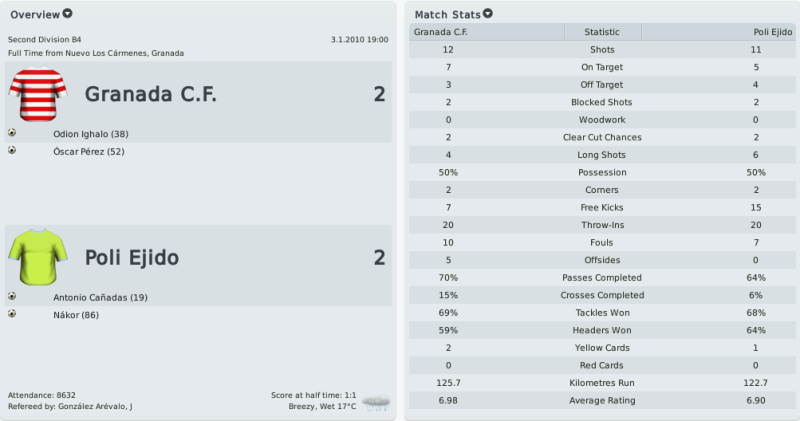
Task: Open the Overview dropdown arrow
Action: 67,14
